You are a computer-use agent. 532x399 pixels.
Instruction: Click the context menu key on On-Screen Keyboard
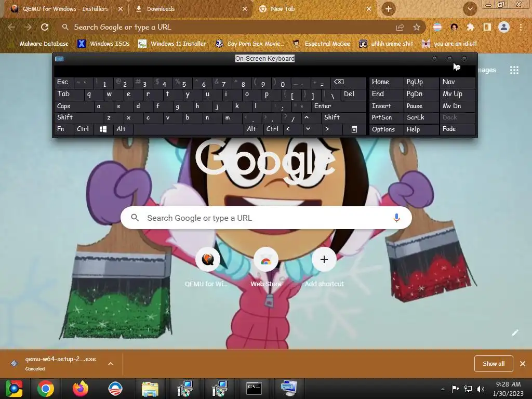[354, 129]
